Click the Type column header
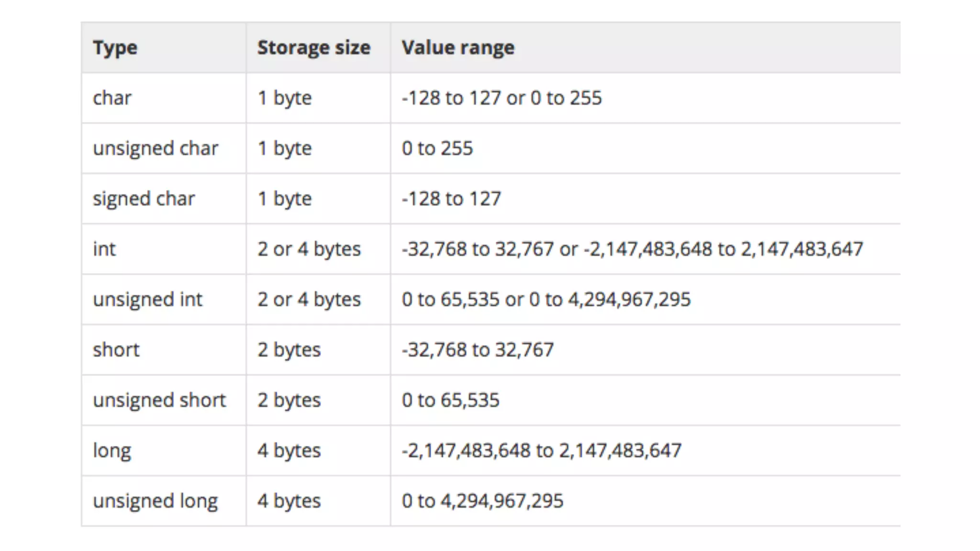 pyautogui.click(x=115, y=47)
